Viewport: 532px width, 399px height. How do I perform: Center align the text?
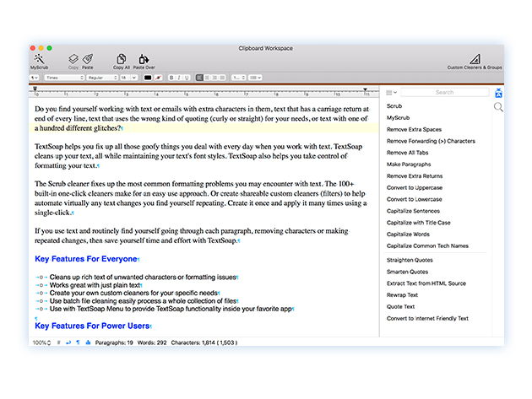[207, 78]
